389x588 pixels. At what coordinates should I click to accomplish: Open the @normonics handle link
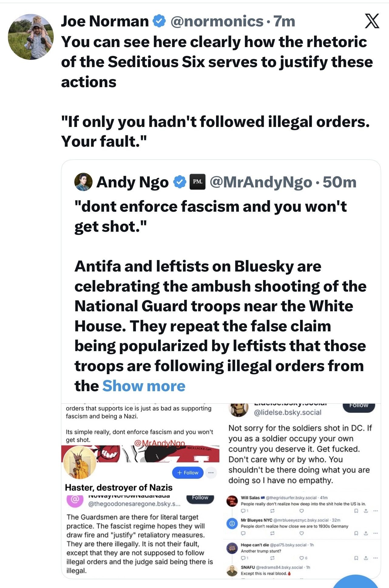(217, 21)
